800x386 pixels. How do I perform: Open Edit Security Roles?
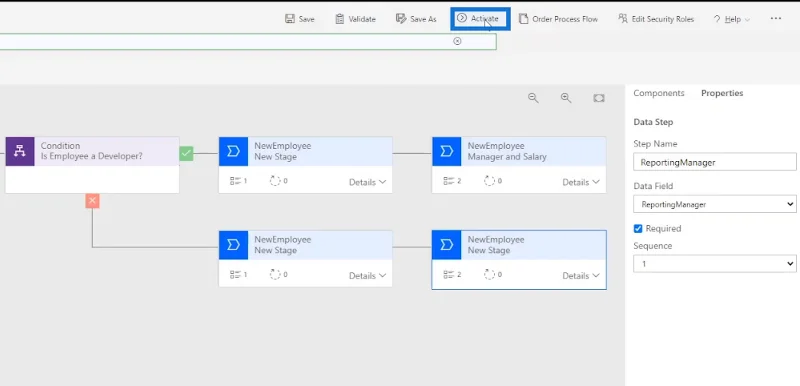[x=656, y=19]
